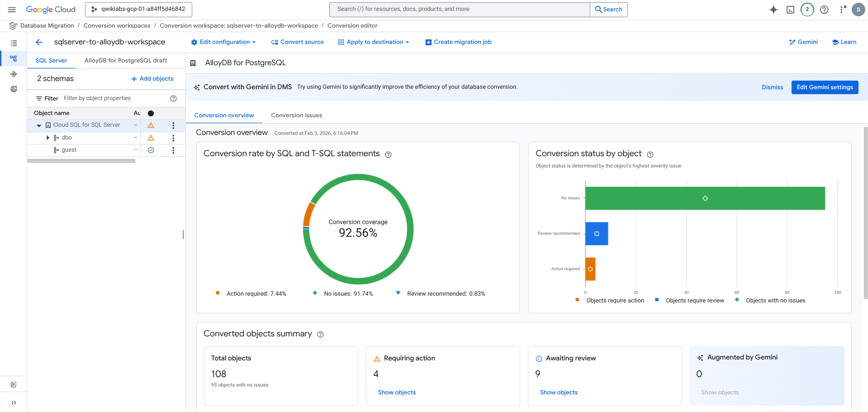Open more actions menu for guest schema
Image resolution: width=868 pixels, height=412 pixels.
click(x=173, y=150)
